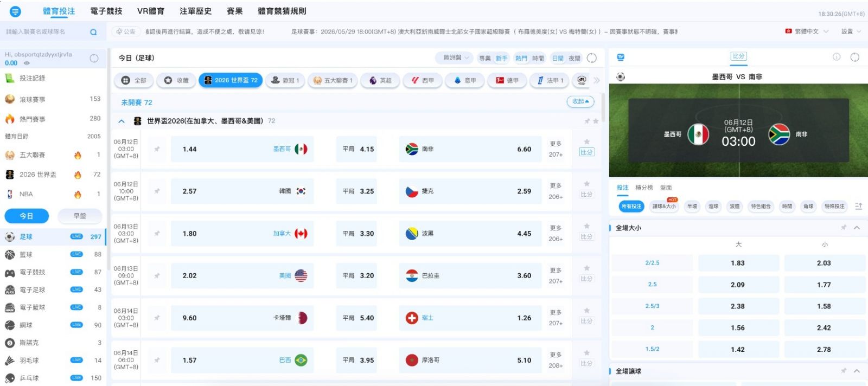Select the 足球 football icon in sidebar
The height and width of the screenshot is (386, 868).
pos(10,237)
